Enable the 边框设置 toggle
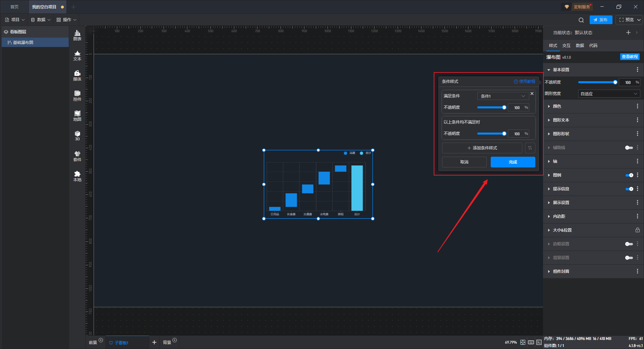 (x=629, y=244)
